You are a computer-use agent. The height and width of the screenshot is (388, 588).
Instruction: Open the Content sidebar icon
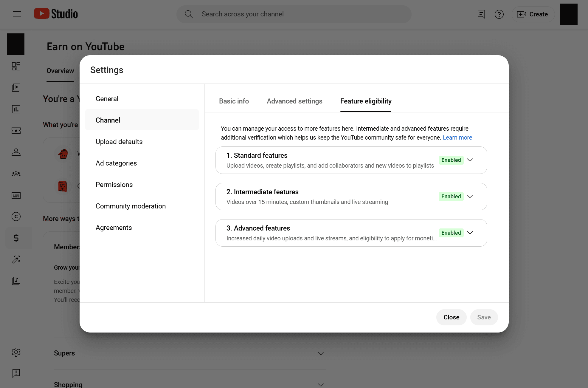pyautogui.click(x=16, y=87)
